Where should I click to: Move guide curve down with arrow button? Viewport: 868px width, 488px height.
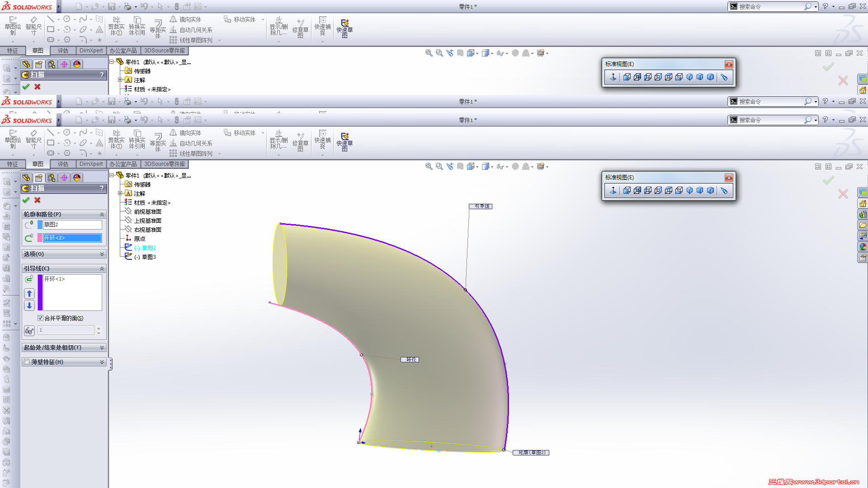click(29, 305)
